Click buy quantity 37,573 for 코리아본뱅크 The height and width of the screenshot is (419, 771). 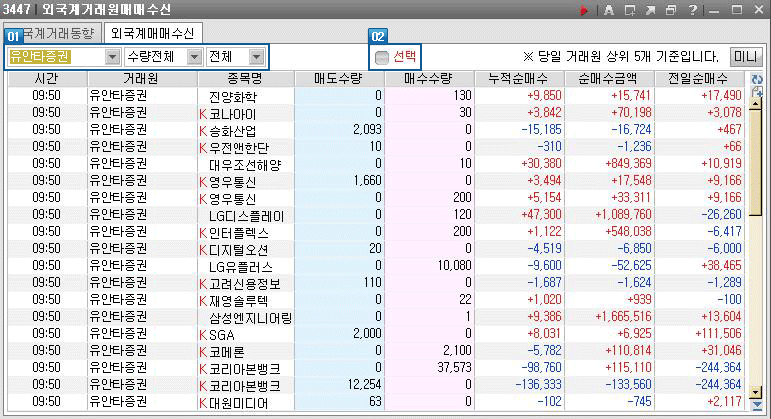(x=455, y=368)
